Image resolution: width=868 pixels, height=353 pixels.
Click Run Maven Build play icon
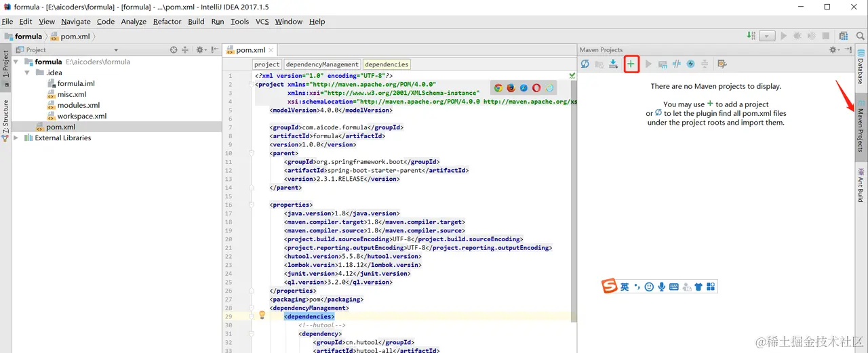point(648,64)
